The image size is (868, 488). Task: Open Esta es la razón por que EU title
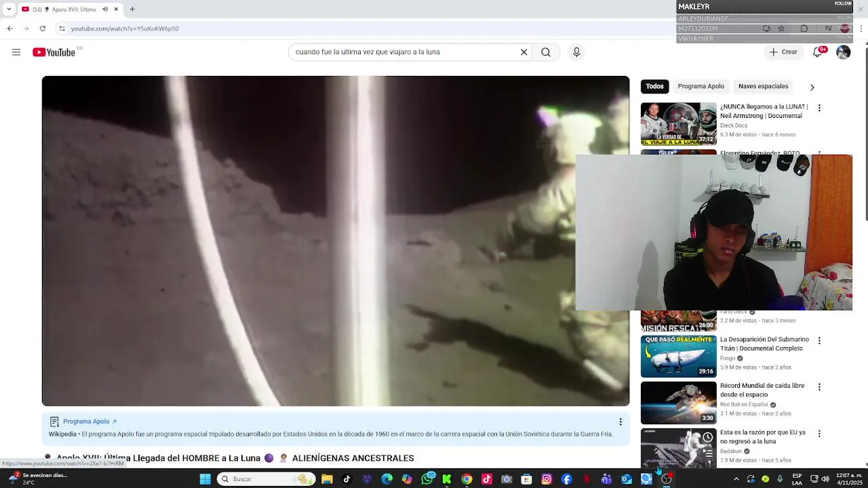click(x=763, y=436)
